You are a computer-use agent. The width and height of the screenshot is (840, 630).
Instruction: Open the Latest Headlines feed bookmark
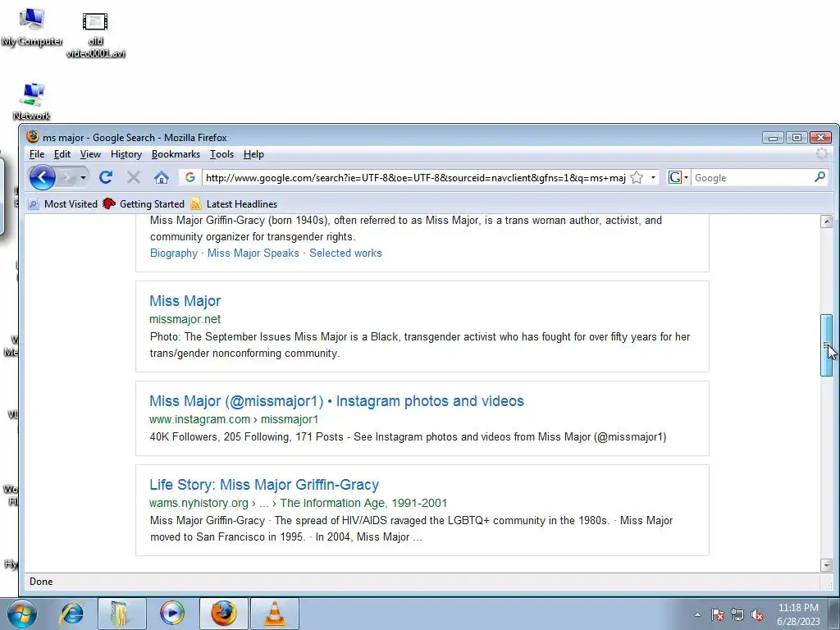click(x=234, y=204)
